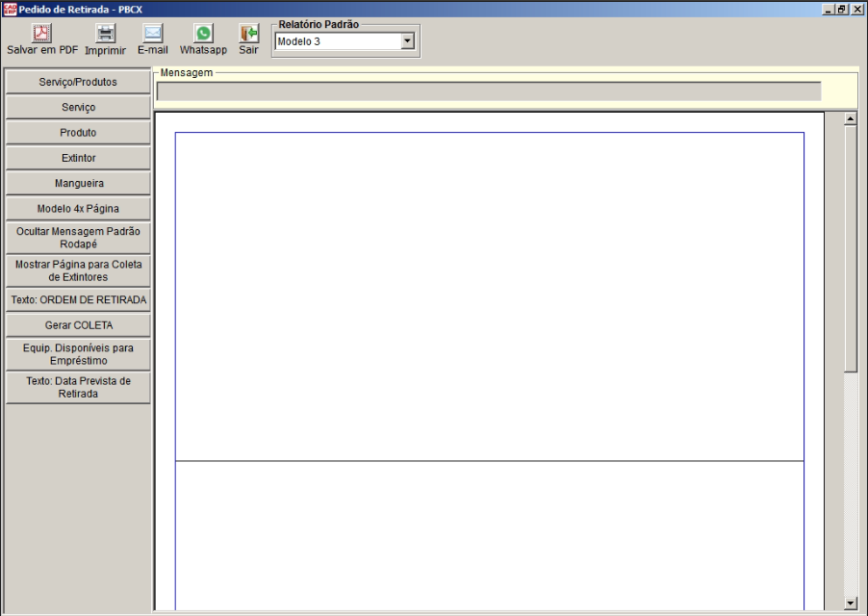Minimize the Pedido de Retirada window

pyautogui.click(x=829, y=10)
